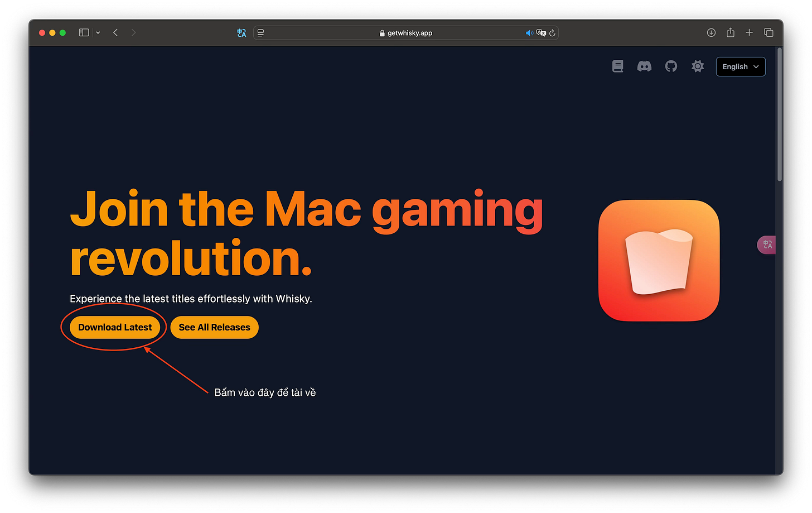The height and width of the screenshot is (513, 812).
Task: Click the Whisky app logo image
Action: (659, 261)
